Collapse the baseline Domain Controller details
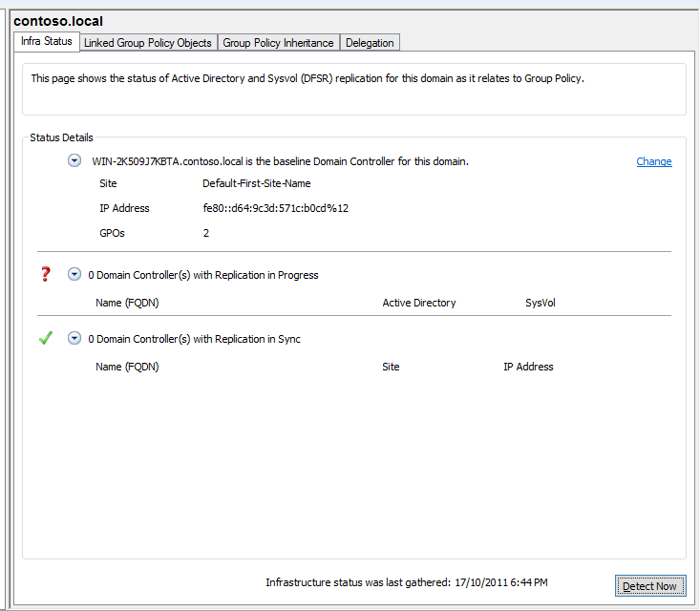The width and height of the screenshot is (700, 611). point(74,161)
